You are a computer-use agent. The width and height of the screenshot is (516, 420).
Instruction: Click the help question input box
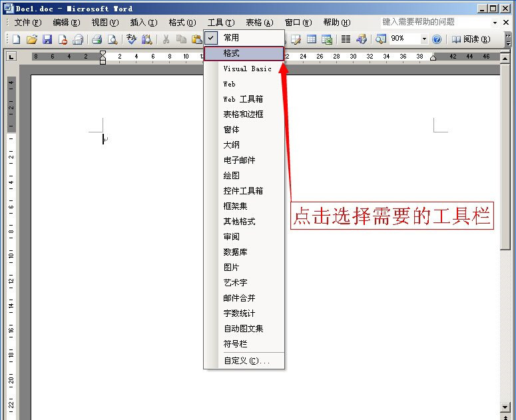[x=436, y=22]
